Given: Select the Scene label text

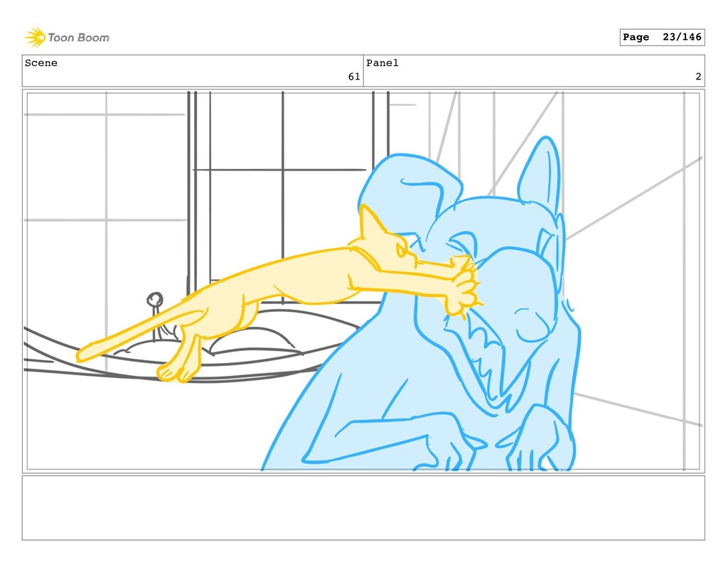Looking at the screenshot, I should (x=41, y=63).
